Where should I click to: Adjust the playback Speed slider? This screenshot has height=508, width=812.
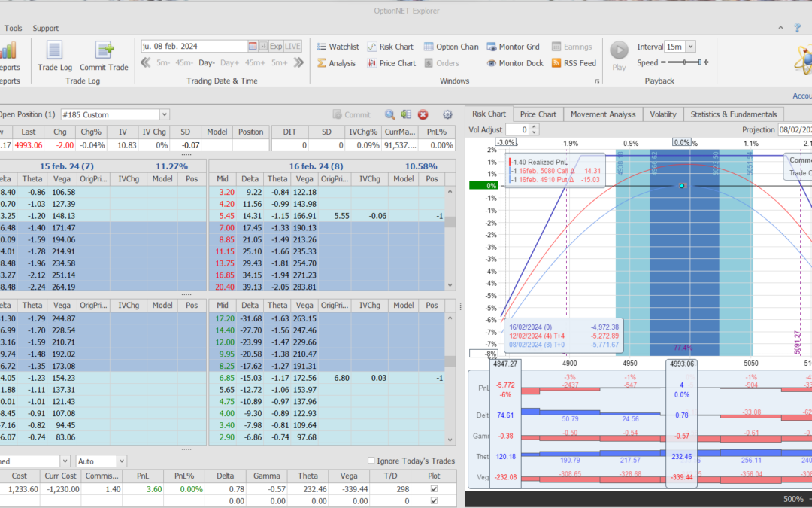click(x=684, y=63)
